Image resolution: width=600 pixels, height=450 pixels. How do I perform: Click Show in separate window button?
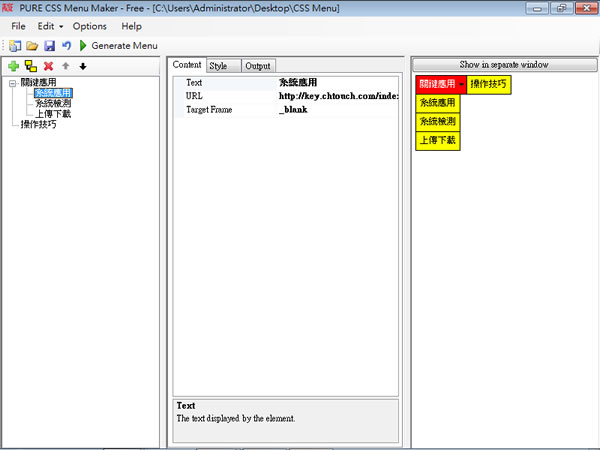click(503, 64)
